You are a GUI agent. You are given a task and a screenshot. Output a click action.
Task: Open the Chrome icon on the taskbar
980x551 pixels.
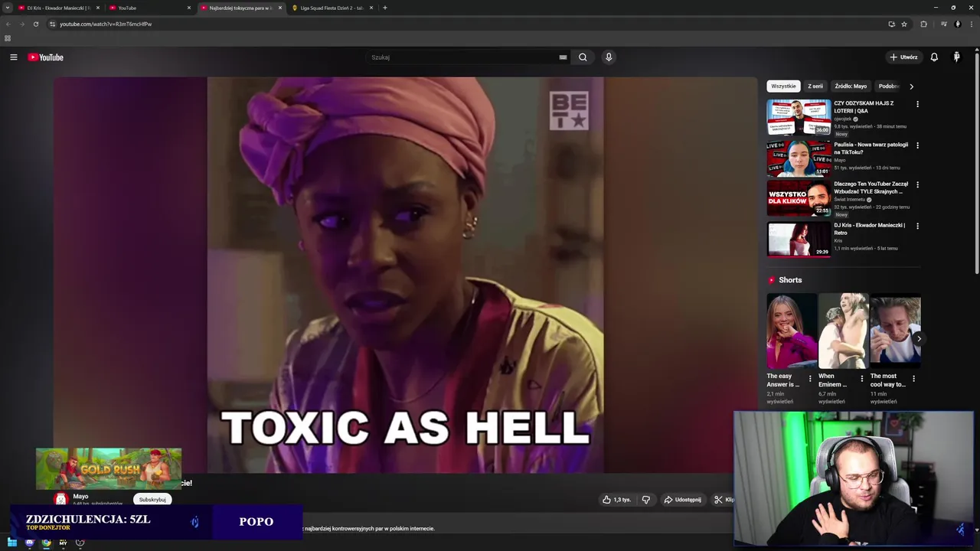pos(46,543)
